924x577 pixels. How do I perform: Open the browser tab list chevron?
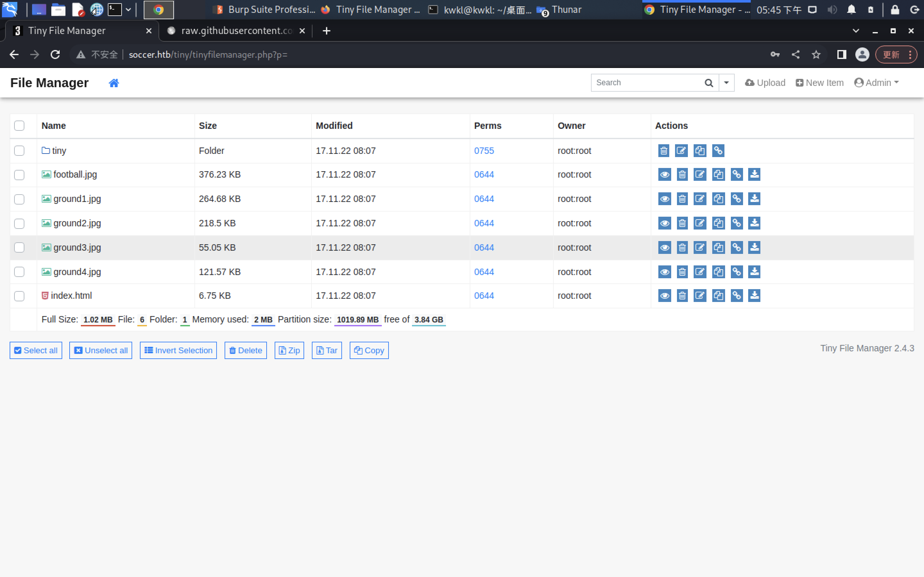pos(856,31)
